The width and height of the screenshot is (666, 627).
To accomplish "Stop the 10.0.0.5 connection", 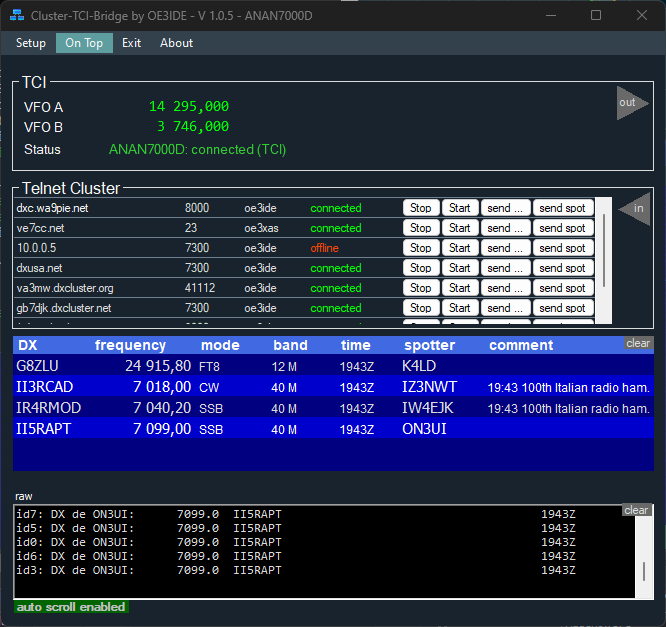I will tap(420, 248).
